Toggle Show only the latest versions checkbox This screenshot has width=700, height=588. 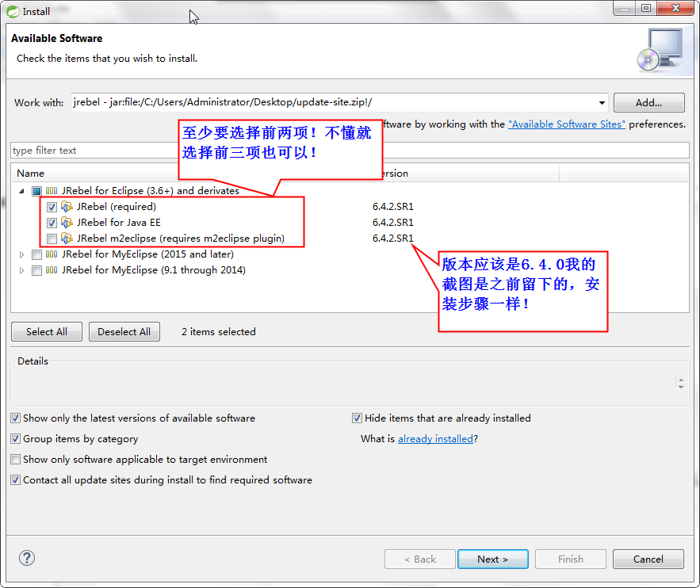[x=16, y=418]
